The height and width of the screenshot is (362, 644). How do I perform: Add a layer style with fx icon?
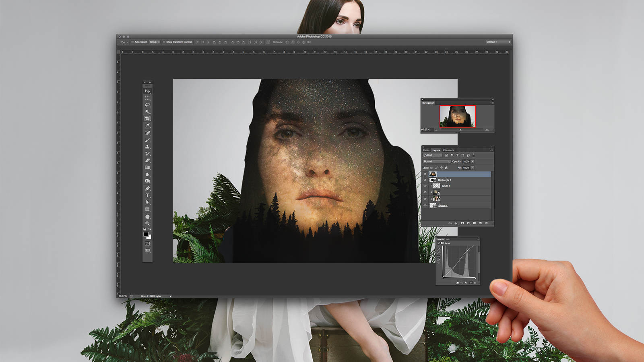click(456, 223)
